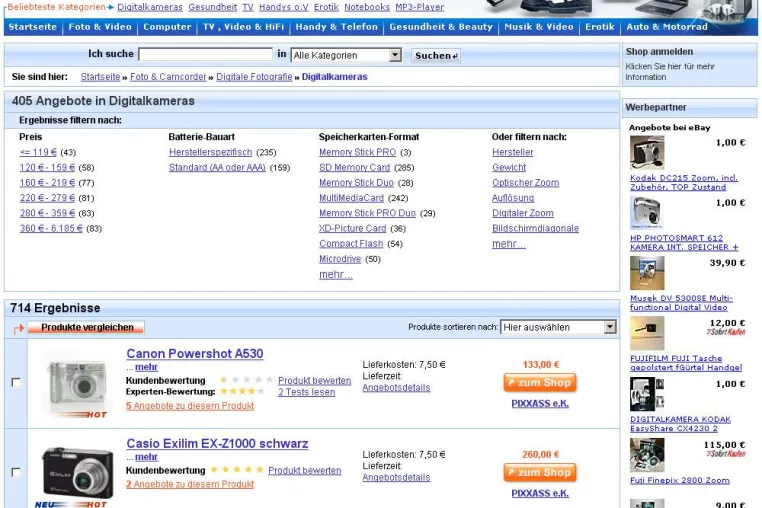Open the Shop anmelden info box
The height and width of the screenshot is (508, 762).
coord(690,65)
